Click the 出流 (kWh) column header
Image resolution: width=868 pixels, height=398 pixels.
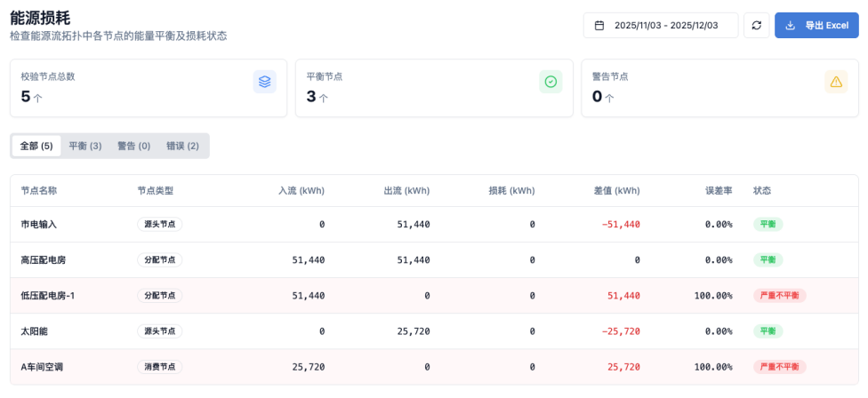point(407,191)
